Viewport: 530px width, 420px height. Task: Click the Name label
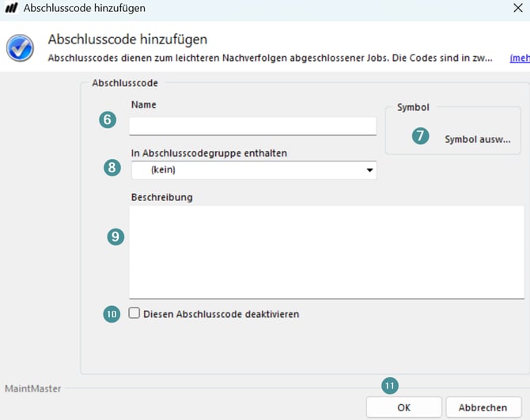[144, 104]
